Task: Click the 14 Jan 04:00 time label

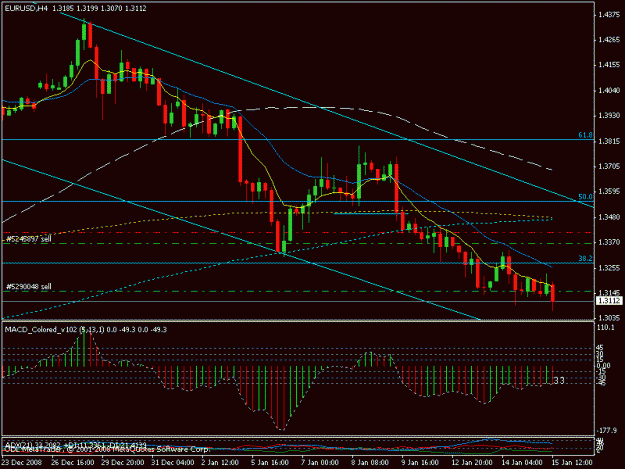Action: click(x=522, y=463)
